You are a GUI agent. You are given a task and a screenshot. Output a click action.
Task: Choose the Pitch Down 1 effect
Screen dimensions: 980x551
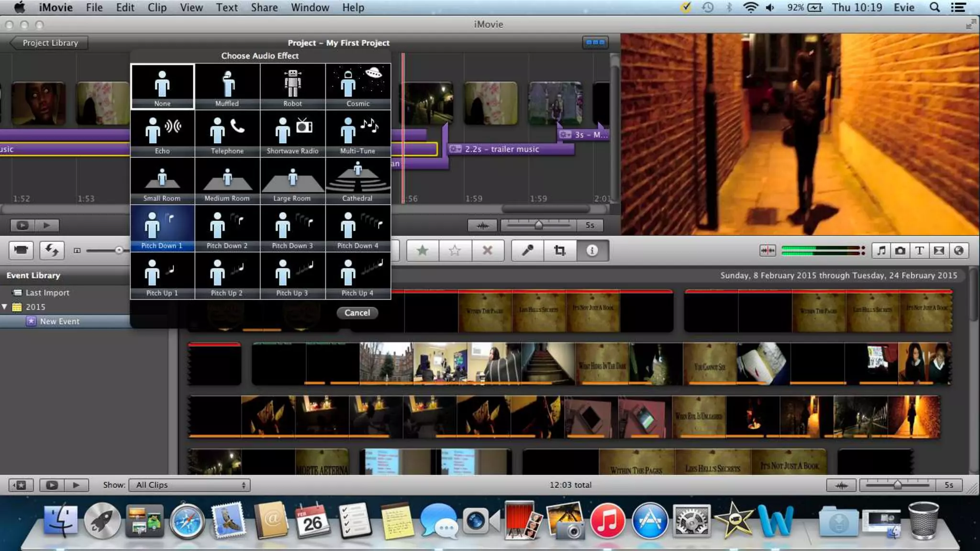pyautogui.click(x=162, y=229)
